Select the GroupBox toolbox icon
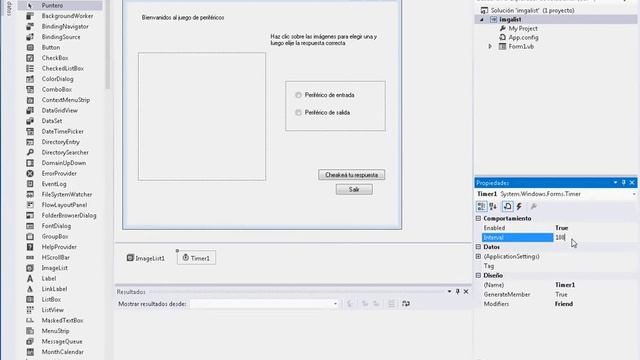The width and height of the screenshot is (640, 360). click(x=30, y=237)
